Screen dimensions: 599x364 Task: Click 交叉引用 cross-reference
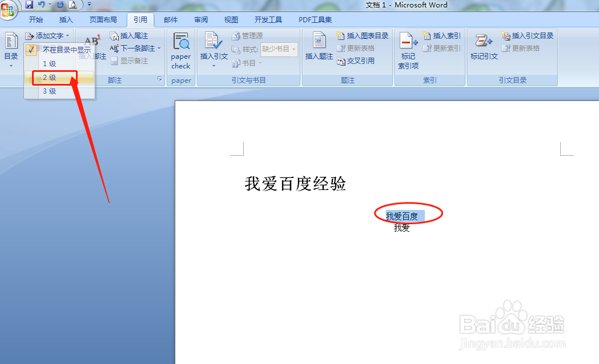tap(356, 61)
